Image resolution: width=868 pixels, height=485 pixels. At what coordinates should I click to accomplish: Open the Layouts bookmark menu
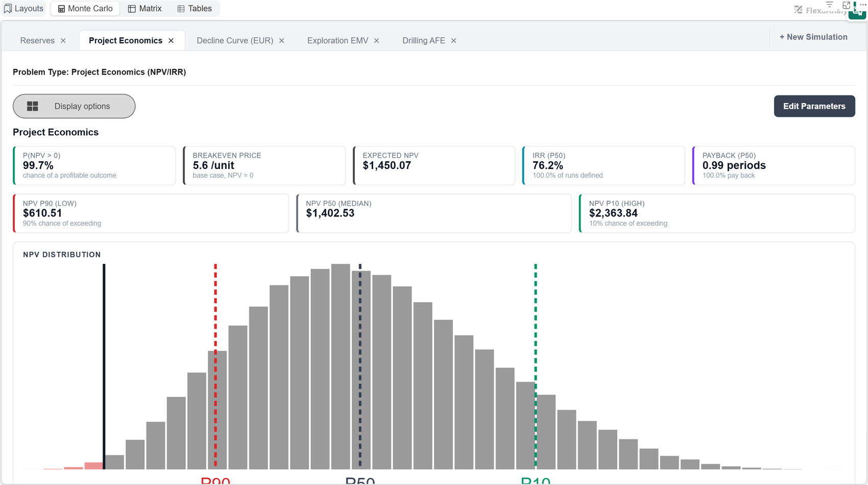coord(23,9)
